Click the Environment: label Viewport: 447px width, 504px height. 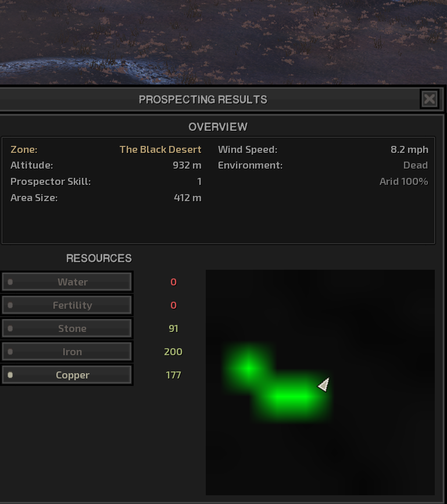pyautogui.click(x=250, y=165)
